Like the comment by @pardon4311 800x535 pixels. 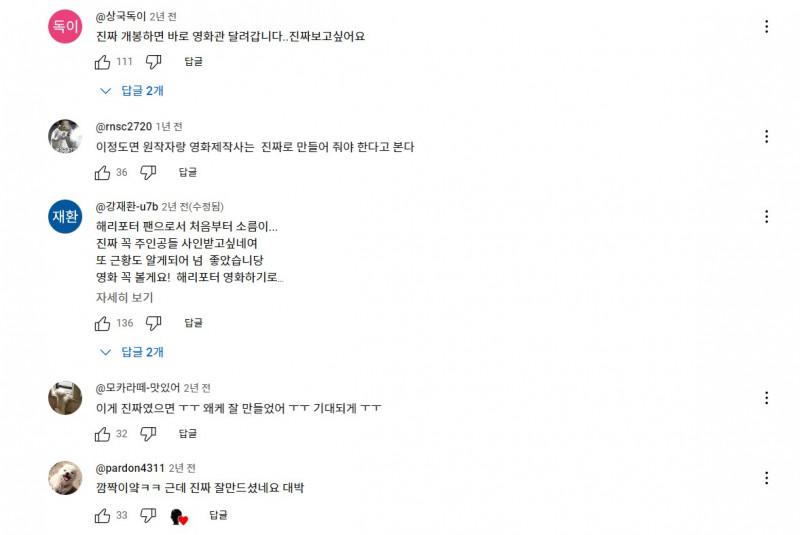click(103, 515)
